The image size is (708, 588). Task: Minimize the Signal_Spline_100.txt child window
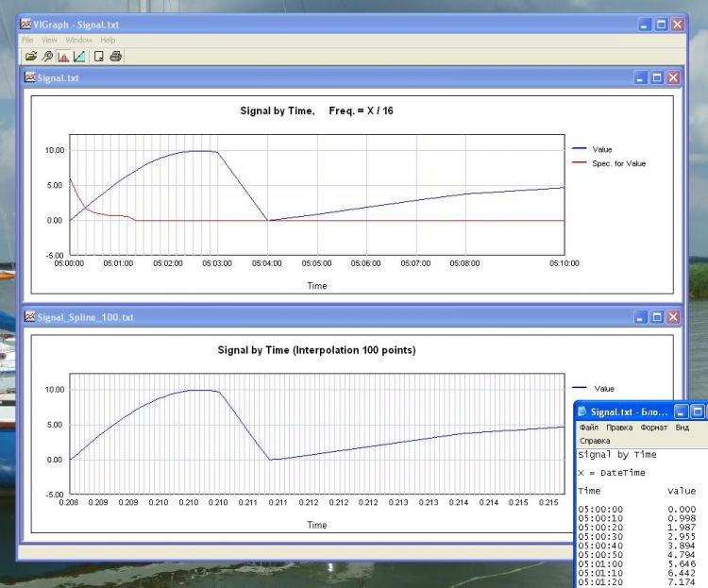(641, 317)
